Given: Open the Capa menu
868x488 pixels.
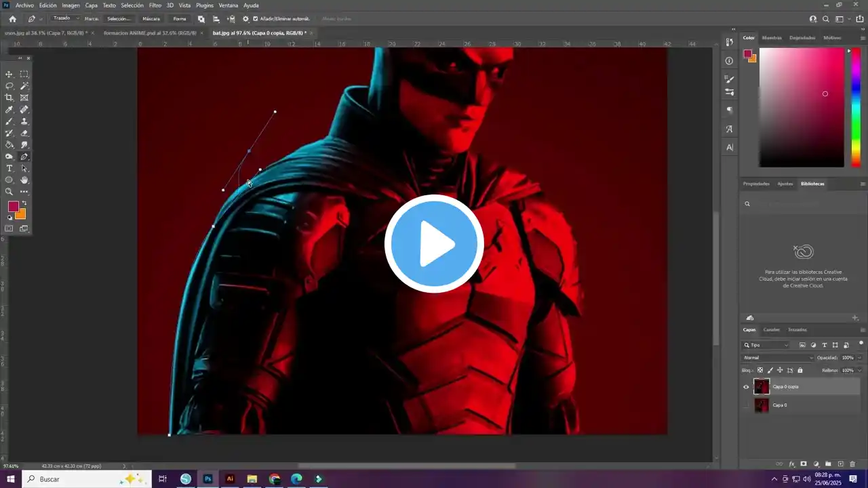Looking at the screenshot, I should pyautogui.click(x=92, y=5).
